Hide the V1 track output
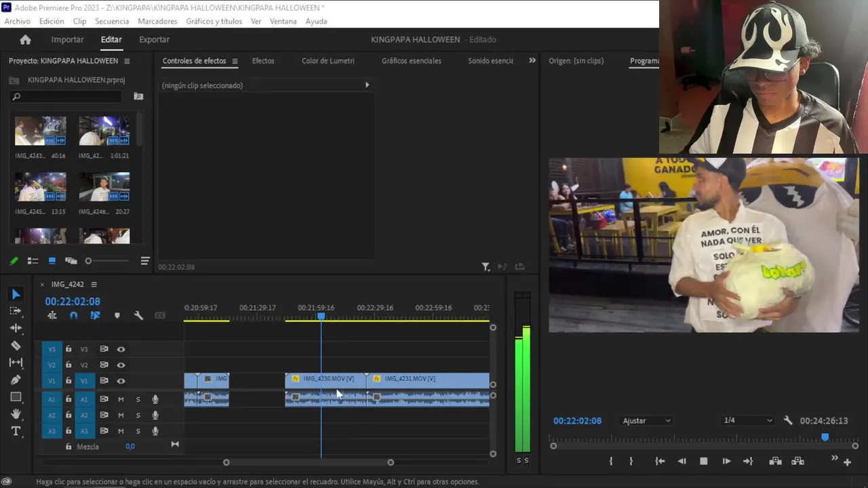 tap(121, 381)
